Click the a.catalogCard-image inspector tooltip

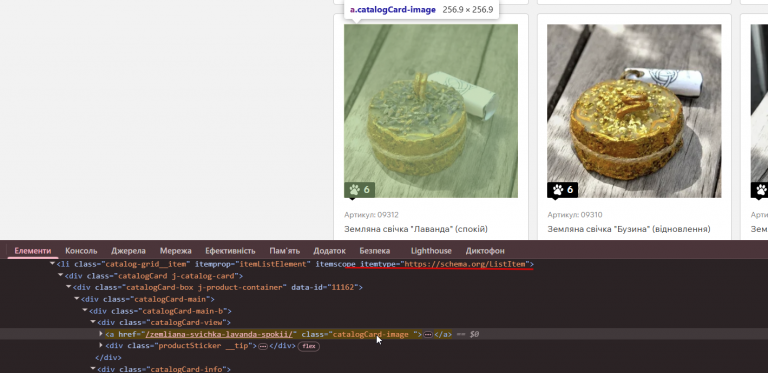tap(421, 10)
